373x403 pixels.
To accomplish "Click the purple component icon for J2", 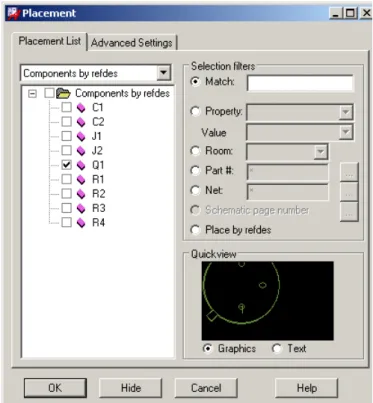I will [x=81, y=151].
